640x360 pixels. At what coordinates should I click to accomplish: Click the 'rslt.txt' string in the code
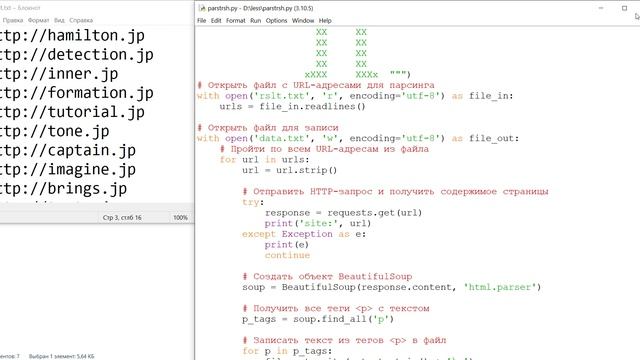(282, 96)
